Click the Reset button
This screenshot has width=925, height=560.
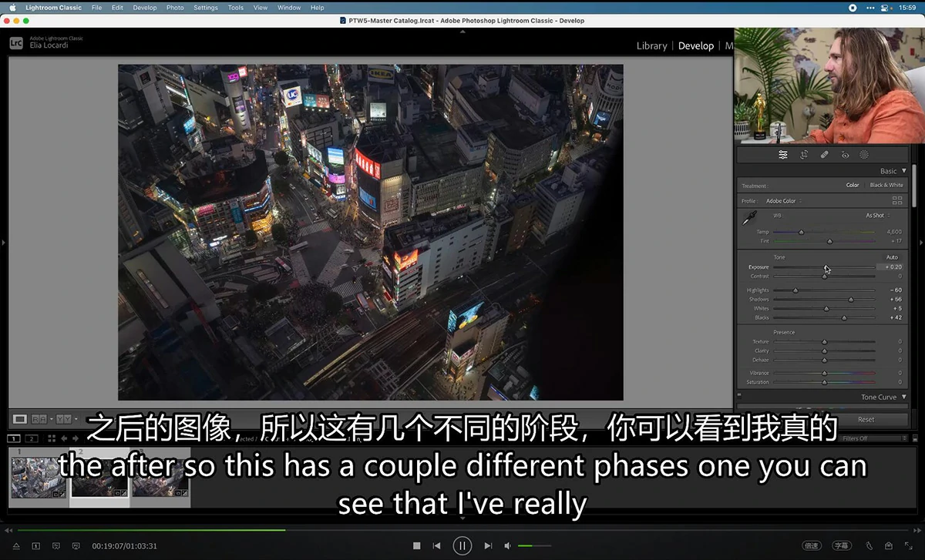pyautogui.click(x=866, y=420)
